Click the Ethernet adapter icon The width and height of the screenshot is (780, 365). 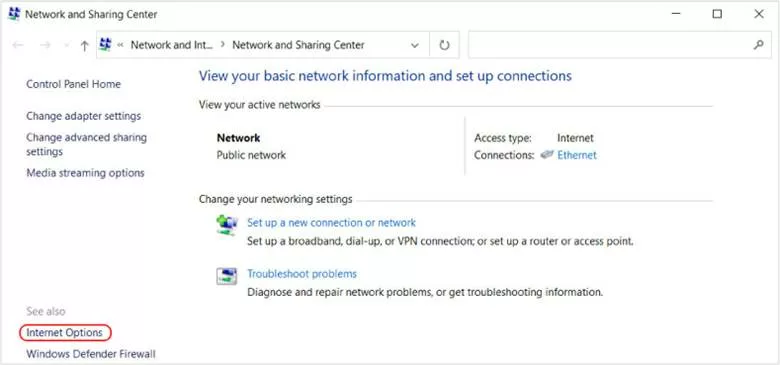tap(547, 155)
